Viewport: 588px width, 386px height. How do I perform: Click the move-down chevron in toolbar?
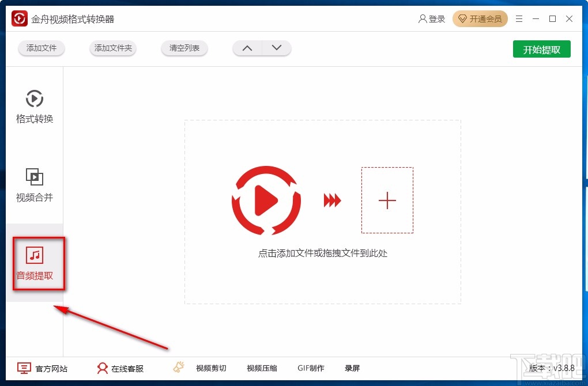click(x=277, y=48)
